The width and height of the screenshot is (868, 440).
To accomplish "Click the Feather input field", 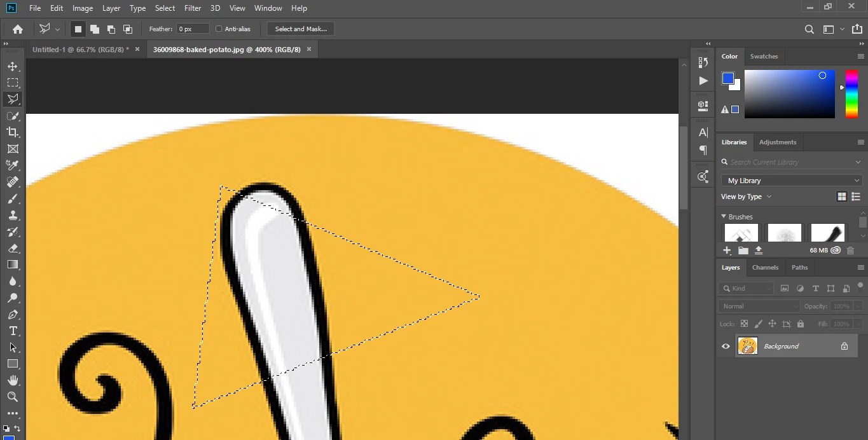I will tap(193, 29).
